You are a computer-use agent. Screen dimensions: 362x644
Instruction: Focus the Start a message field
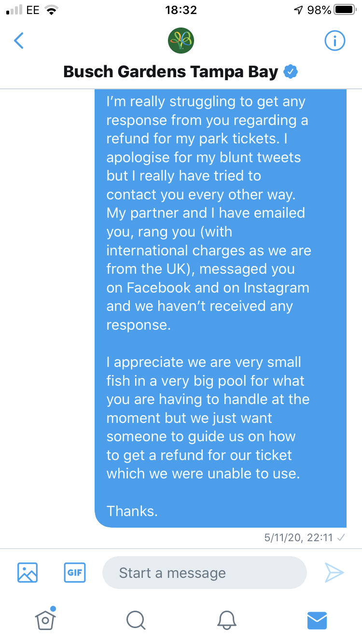[205, 573]
